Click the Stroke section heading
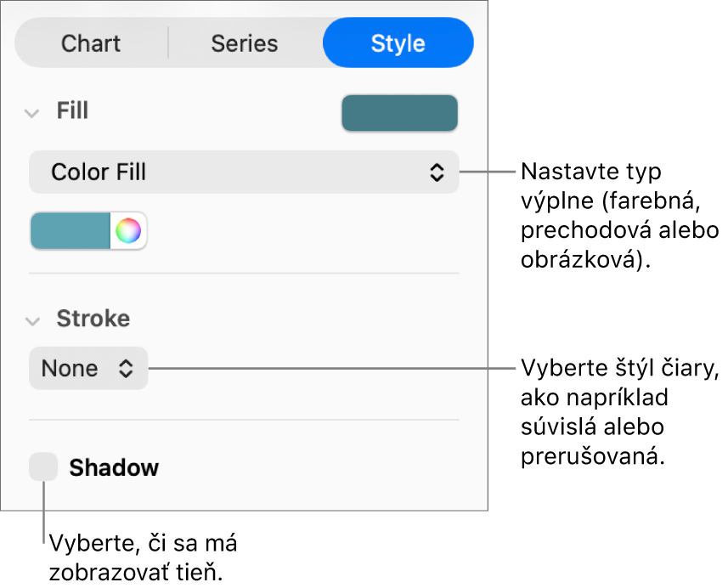The image size is (728, 588). (93, 319)
